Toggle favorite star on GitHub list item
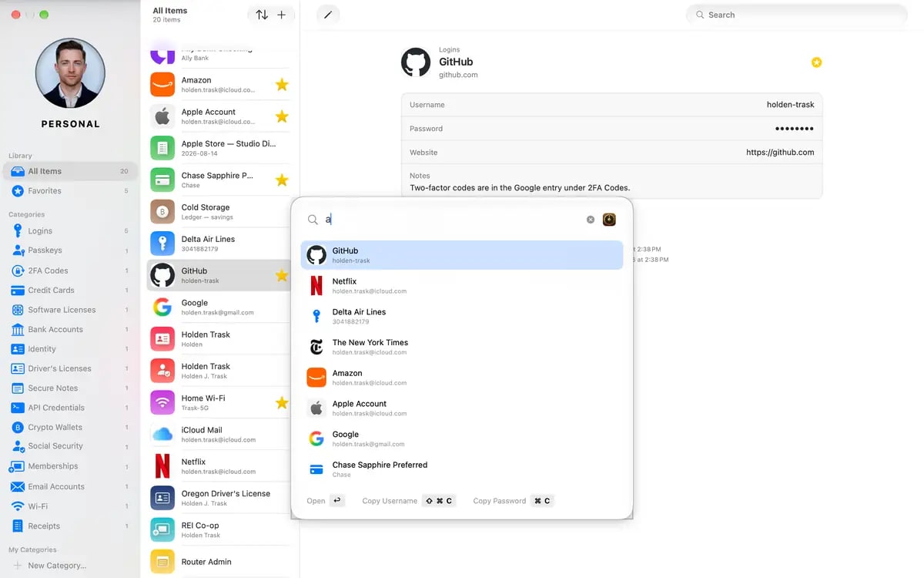The image size is (924, 578). [x=282, y=275]
